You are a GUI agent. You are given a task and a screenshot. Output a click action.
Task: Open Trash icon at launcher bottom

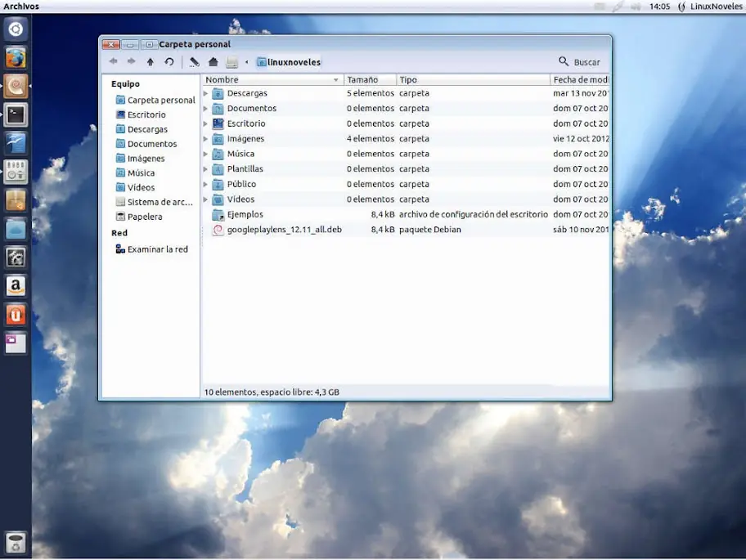(16, 543)
